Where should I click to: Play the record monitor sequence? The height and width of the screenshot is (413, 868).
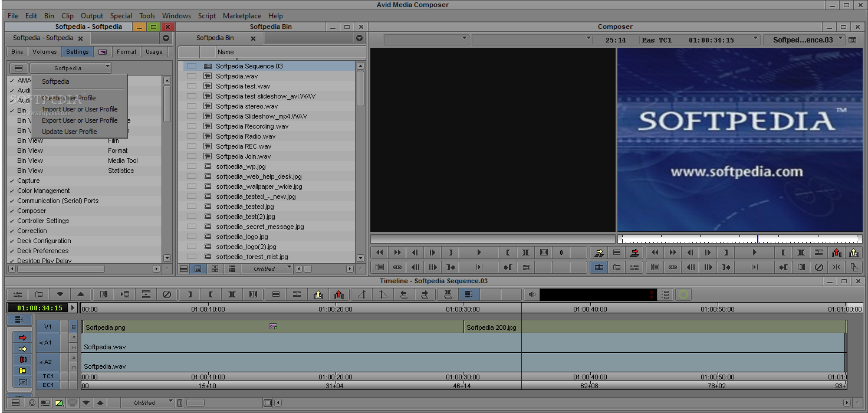point(755,253)
